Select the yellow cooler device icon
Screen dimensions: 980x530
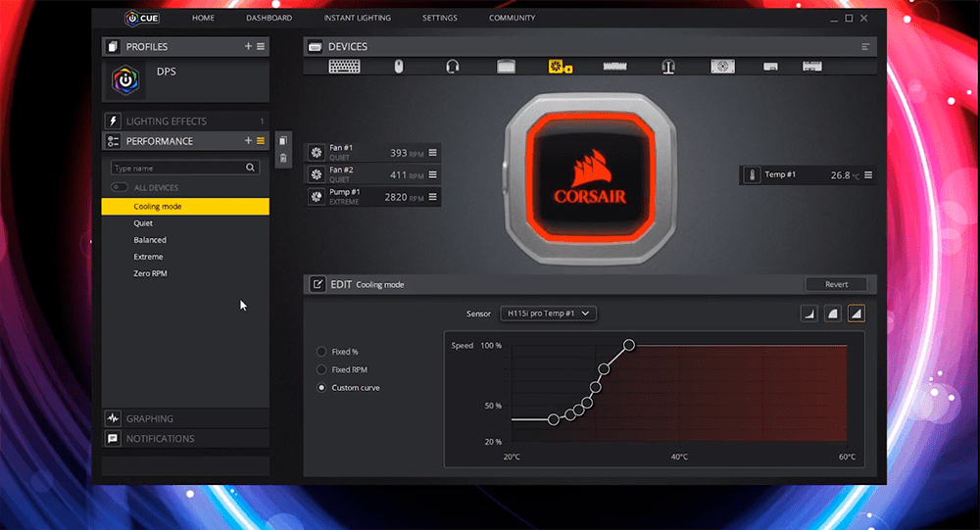[x=560, y=67]
